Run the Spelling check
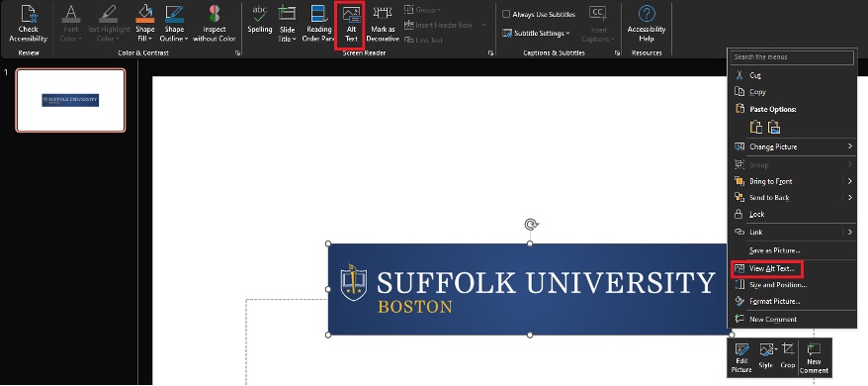This screenshot has height=386, width=868. [260, 21]
